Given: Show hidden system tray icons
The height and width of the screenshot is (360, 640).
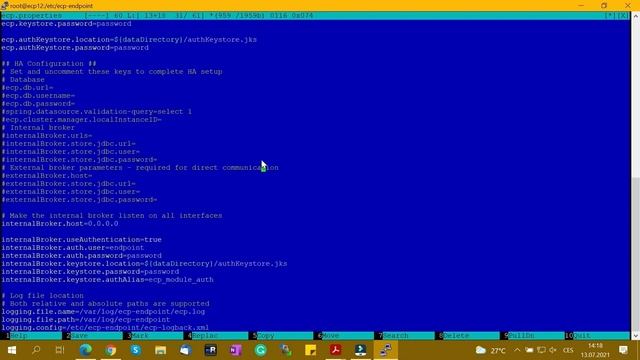Looking at the screenshot, I should [517, 350].
